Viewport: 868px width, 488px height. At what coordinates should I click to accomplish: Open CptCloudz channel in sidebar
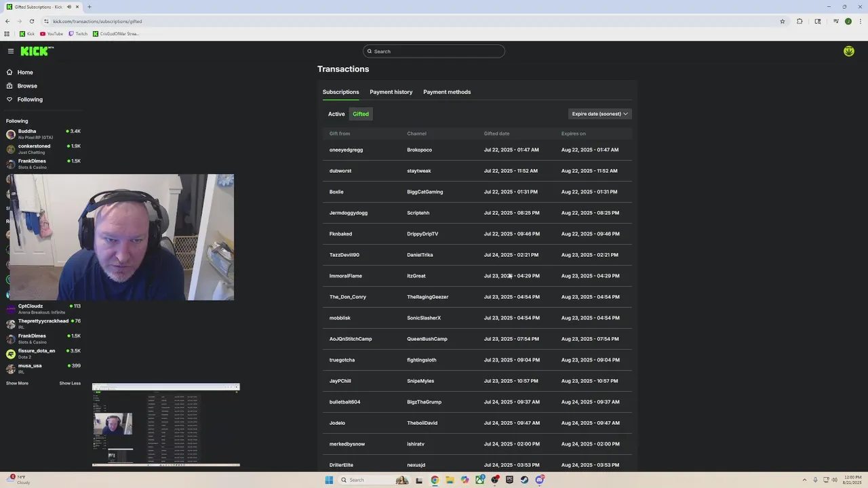tap(43, 309)
